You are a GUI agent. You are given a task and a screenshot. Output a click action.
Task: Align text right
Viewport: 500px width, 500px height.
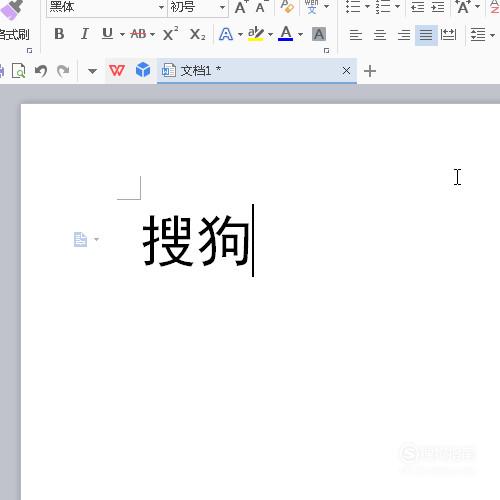click(x=404, y=34)
